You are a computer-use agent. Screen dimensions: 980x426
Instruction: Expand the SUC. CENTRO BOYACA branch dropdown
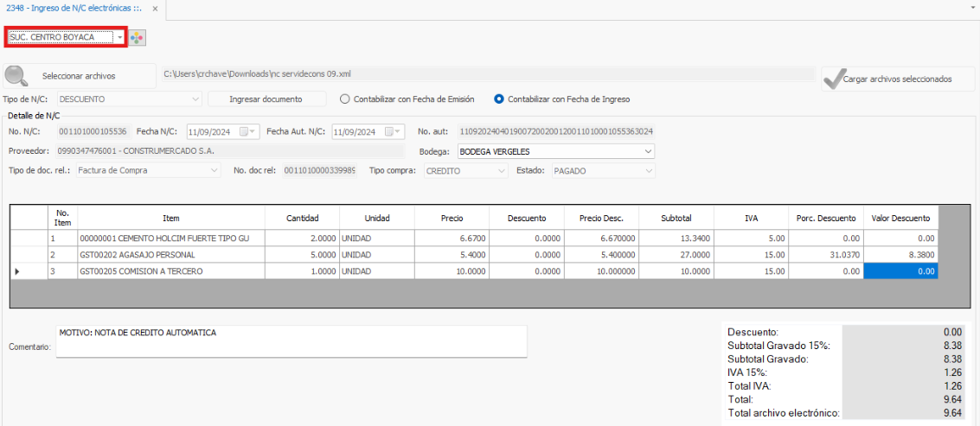point(120,38)
